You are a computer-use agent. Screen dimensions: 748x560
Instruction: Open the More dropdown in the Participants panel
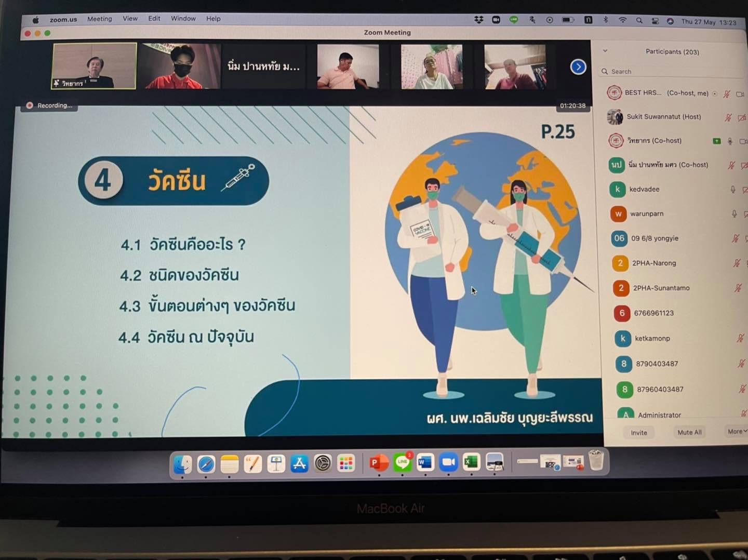pyautogui.click(x=736, y=432)
